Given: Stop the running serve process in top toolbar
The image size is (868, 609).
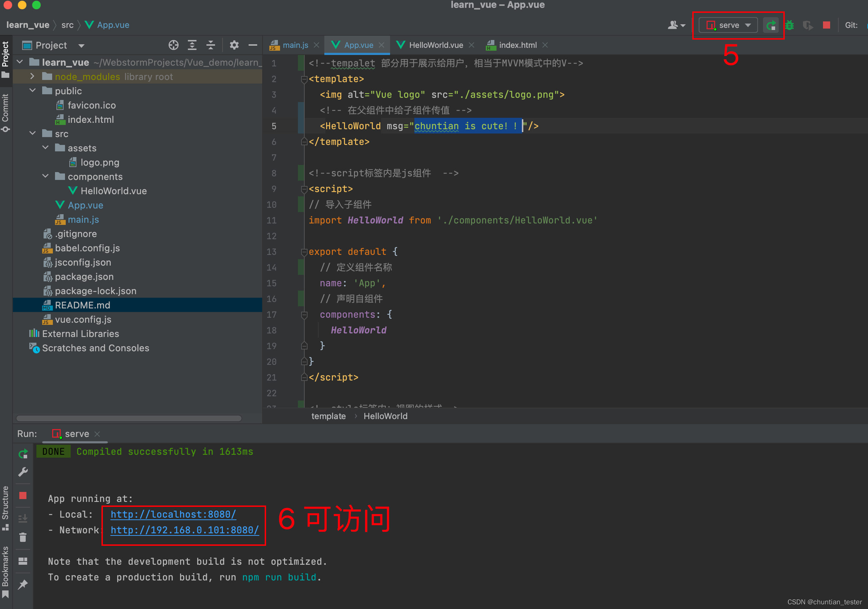Looking at the screenshot, I should [x=827, y=25].
